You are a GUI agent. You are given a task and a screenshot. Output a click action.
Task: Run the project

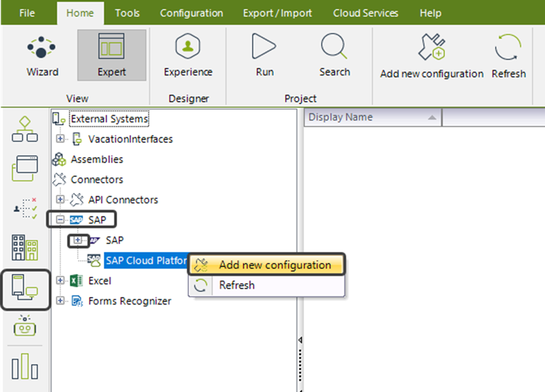click(x=265, y=55)
